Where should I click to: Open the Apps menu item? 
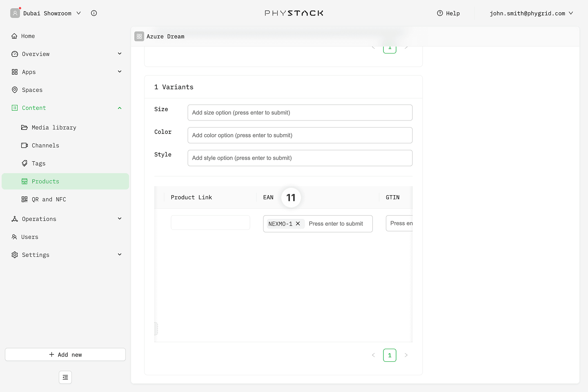coord(65,72)
